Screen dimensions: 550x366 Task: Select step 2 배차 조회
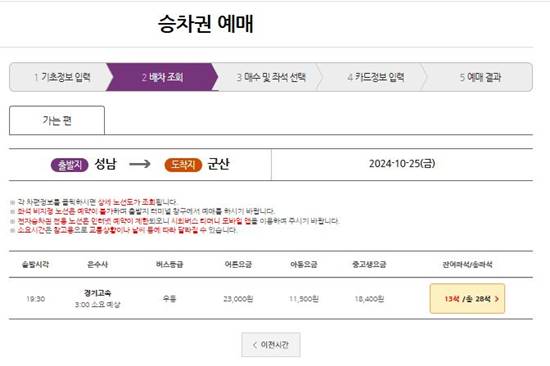tap(162, 77)
